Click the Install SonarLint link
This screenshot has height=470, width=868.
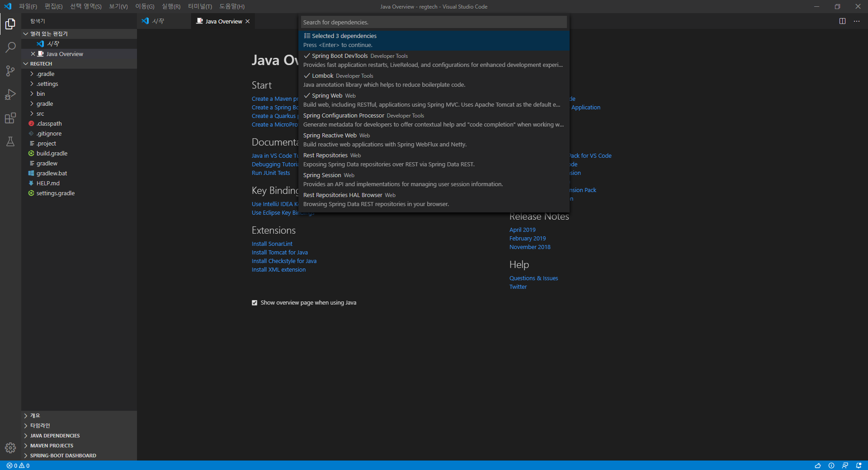(x=272, y=244)
